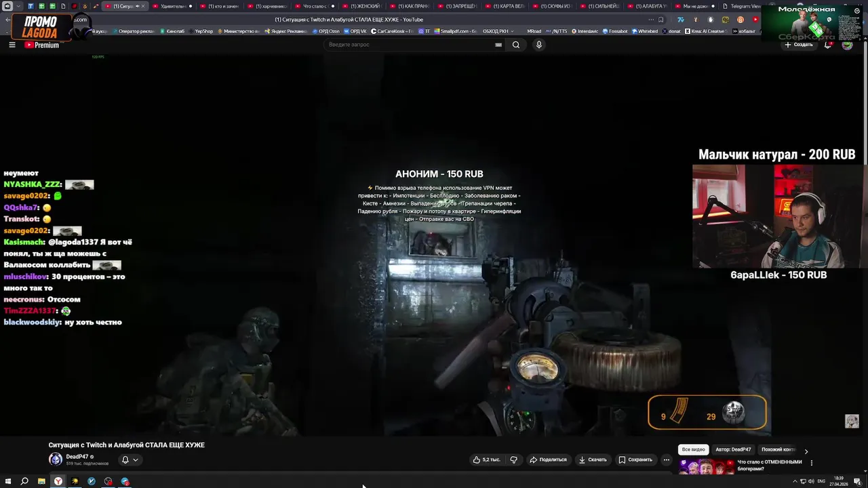
Task: Open browser page options (three dots) in address bar
Action: click(650, 20)
